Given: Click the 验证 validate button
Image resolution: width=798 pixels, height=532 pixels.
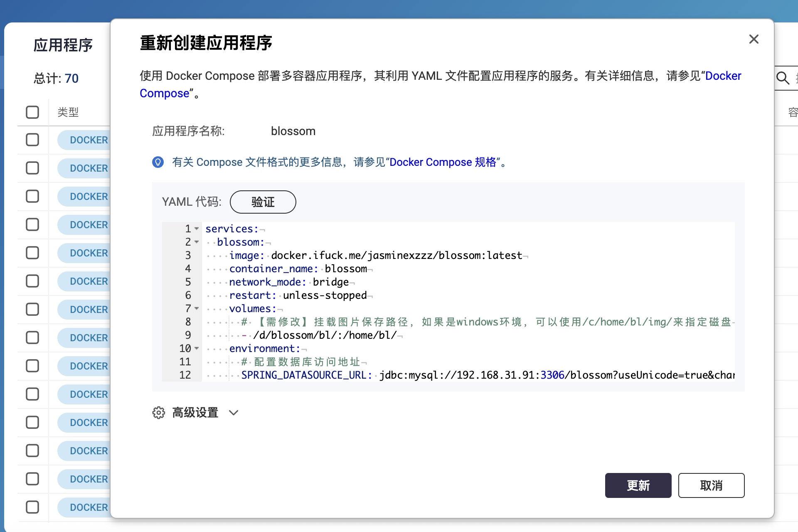Looking at the screenshot, I should 263,202.
